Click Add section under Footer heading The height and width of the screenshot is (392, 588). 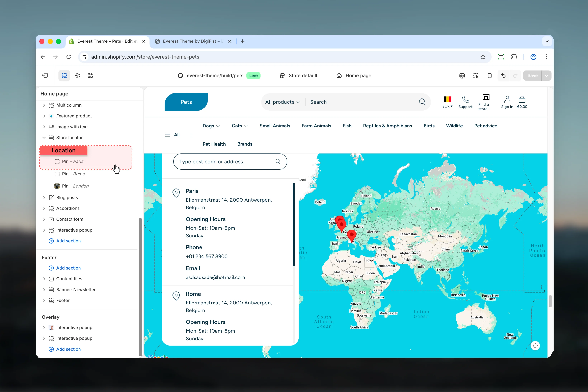65,268
